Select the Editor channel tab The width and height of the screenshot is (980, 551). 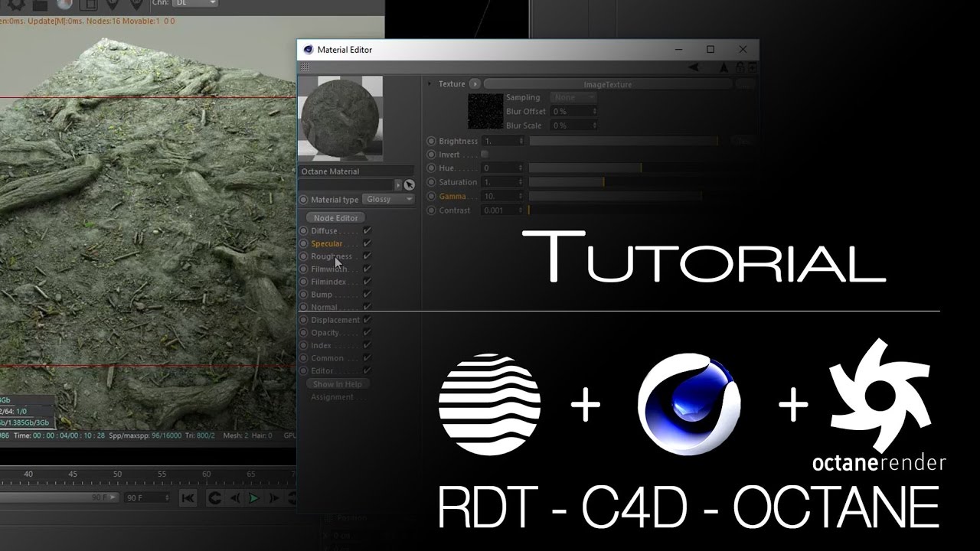point(322,371)
